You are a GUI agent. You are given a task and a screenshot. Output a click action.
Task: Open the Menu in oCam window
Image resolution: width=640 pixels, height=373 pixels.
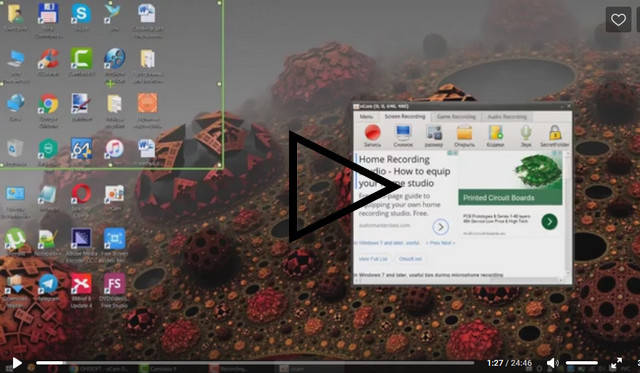(x=366, y=117)
